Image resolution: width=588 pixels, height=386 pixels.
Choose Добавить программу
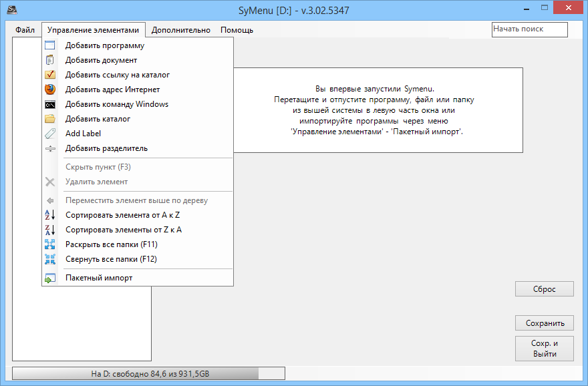point(138,45)
